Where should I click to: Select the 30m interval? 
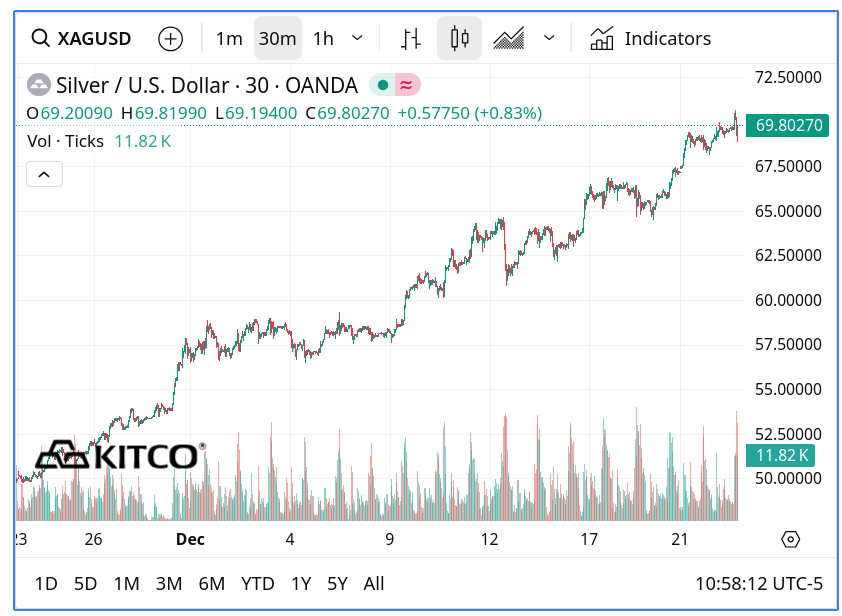point(278,39)
